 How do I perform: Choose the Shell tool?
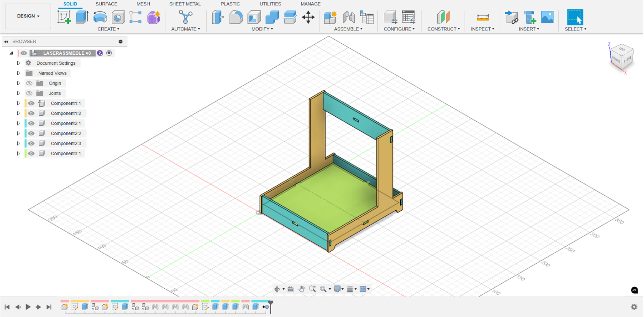(x=254, y=17)
